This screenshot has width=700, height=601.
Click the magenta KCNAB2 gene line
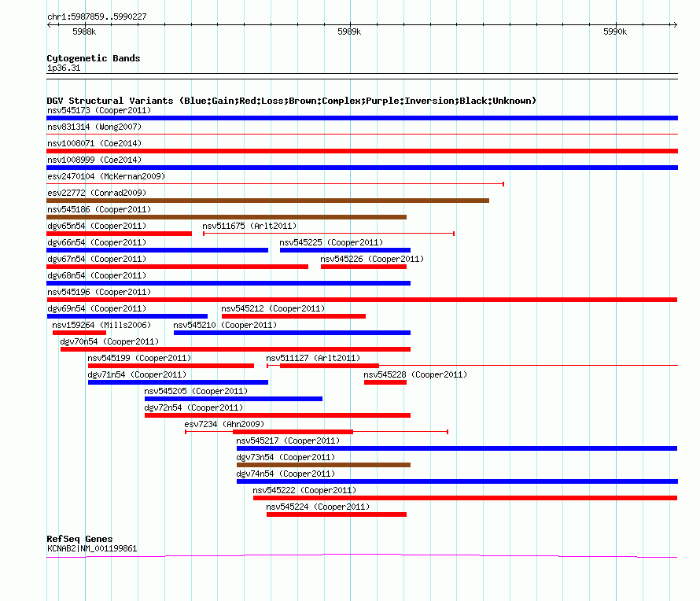pyautogui.click(x=362, y=556)
